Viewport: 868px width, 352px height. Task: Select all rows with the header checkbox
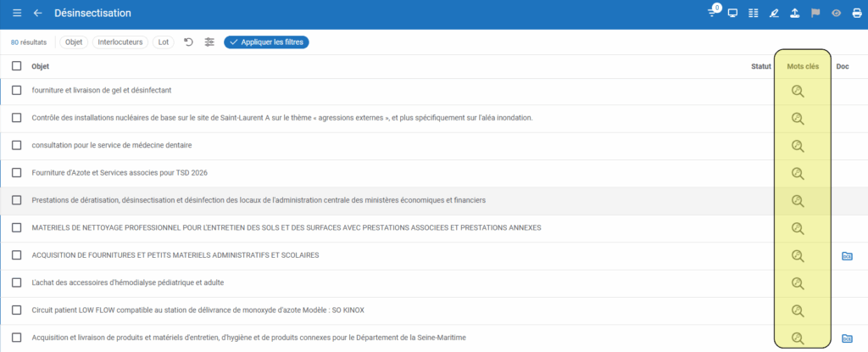(x=17, y=66)
